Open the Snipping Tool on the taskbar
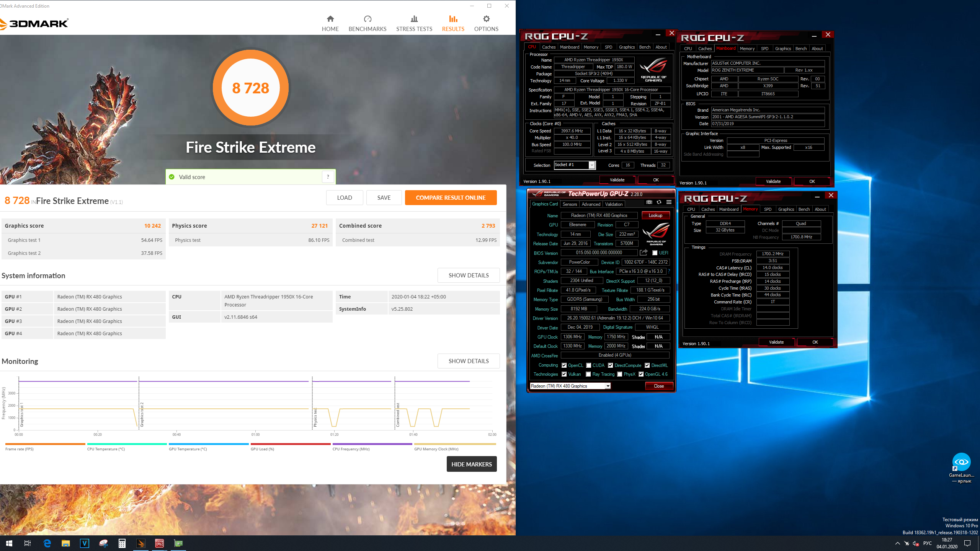980x551 pixels. 103,543
